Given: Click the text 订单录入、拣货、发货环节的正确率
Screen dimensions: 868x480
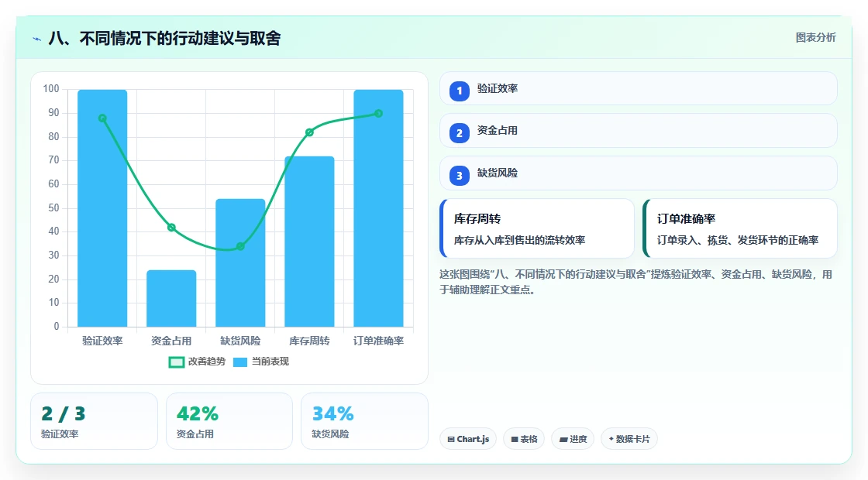Looking at the screenshot, I should tap(738, 240).
